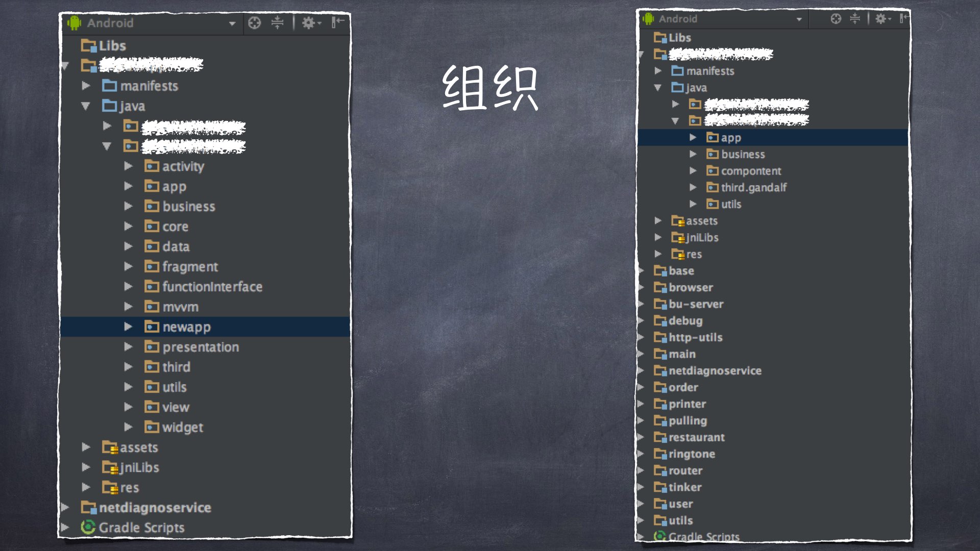Click order module icon
This screenshot has height=551, width=980.
point(660,388)
